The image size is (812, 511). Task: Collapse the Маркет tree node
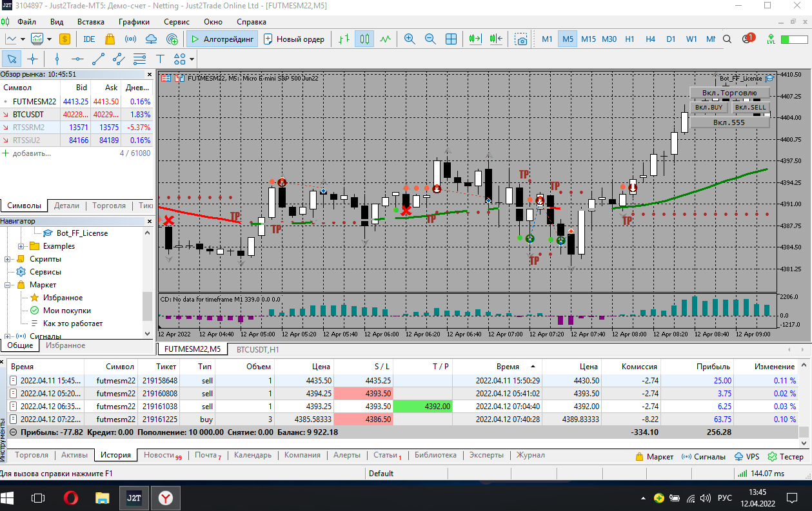(8, 285)
